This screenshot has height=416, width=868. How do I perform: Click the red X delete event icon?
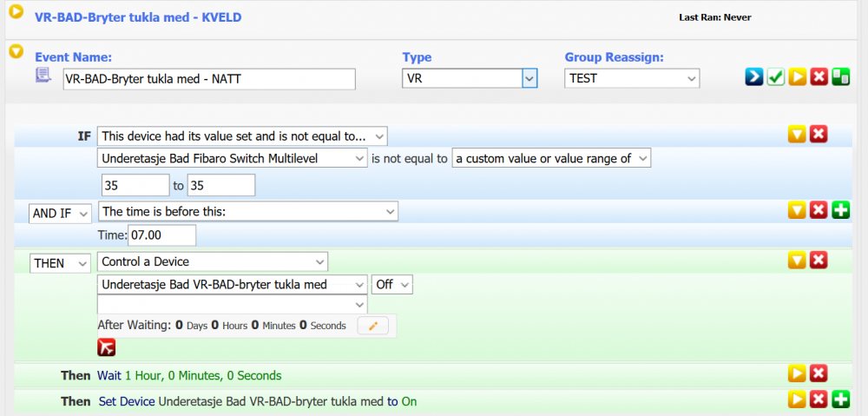coord(819,77)
